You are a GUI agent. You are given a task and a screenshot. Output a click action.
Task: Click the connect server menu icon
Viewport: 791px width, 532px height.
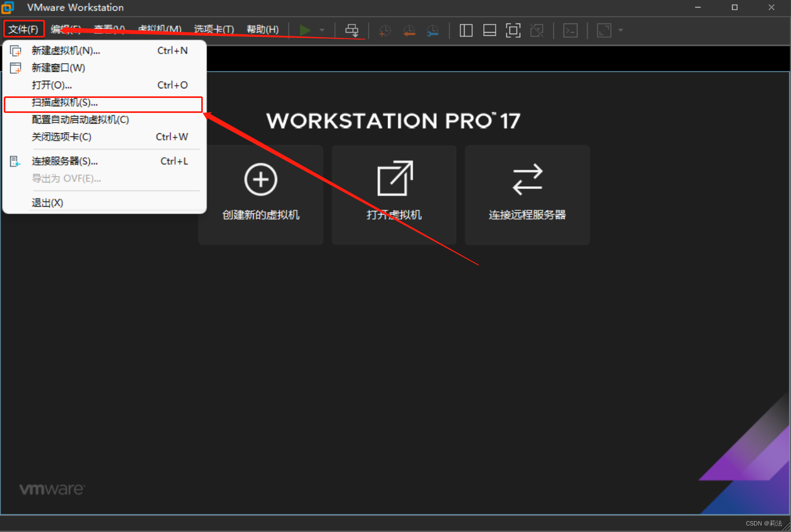[16, 161]
